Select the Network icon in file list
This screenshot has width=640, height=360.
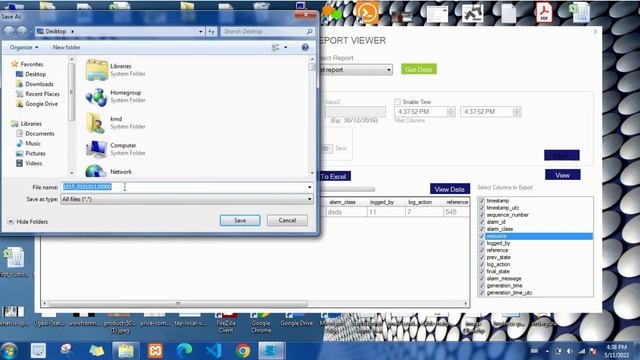[x=97, y=171]
